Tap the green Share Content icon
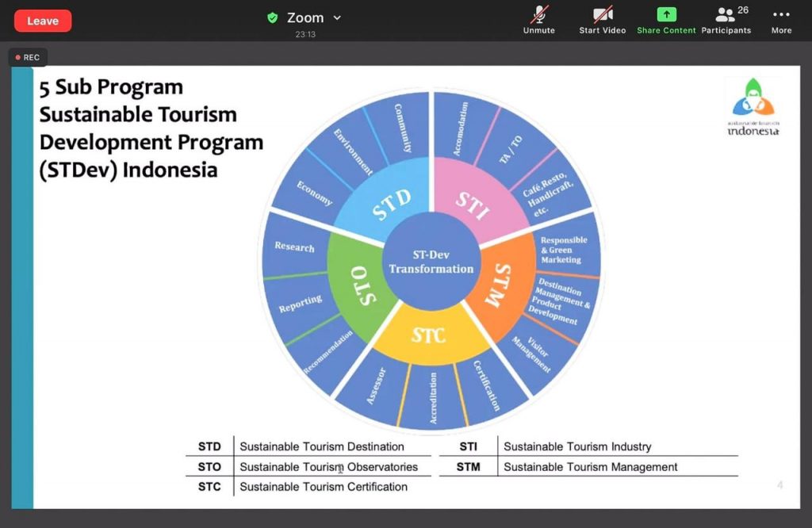The height and width of the screenshot is (528, 812). [x=666, y=15]
